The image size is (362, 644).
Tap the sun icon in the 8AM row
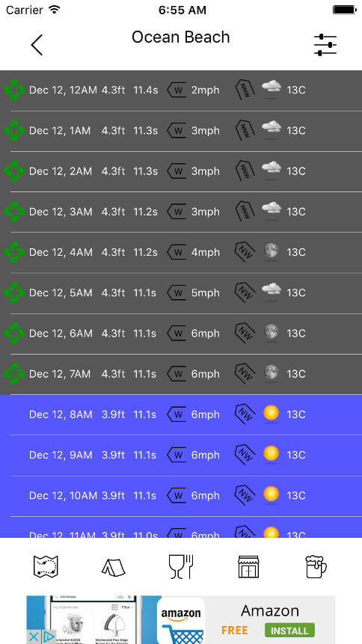click(x=271, y=413)
